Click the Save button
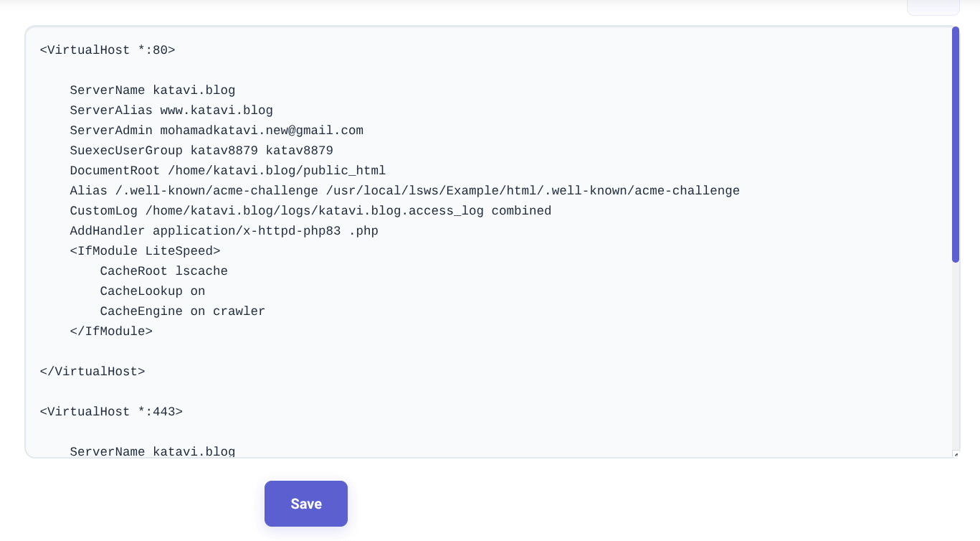980x541 pixels. tap(306, 504)
